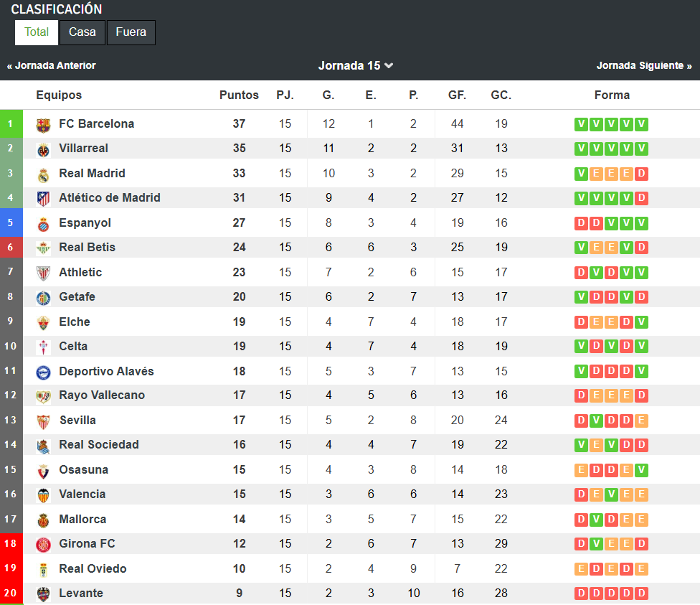Select the Total standings tab
The width and height of the screenshot is (700, 605).
36,32
